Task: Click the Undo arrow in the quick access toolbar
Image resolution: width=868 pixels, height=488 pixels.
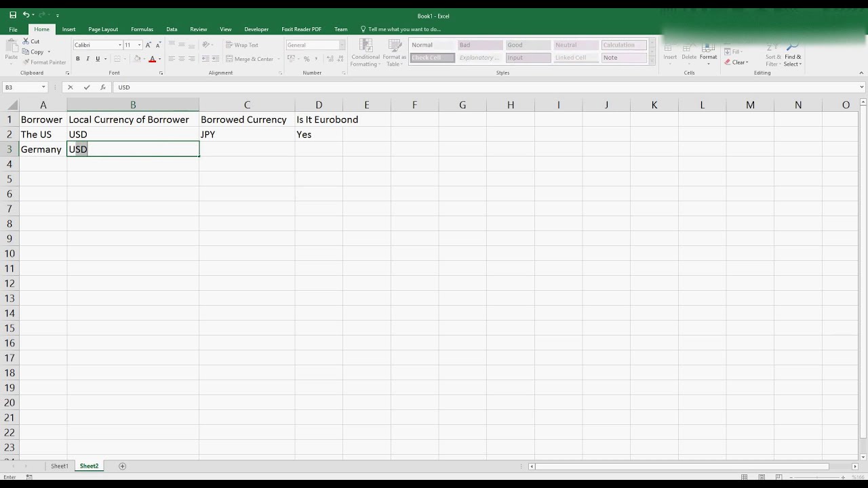Action: coord(26,15)
